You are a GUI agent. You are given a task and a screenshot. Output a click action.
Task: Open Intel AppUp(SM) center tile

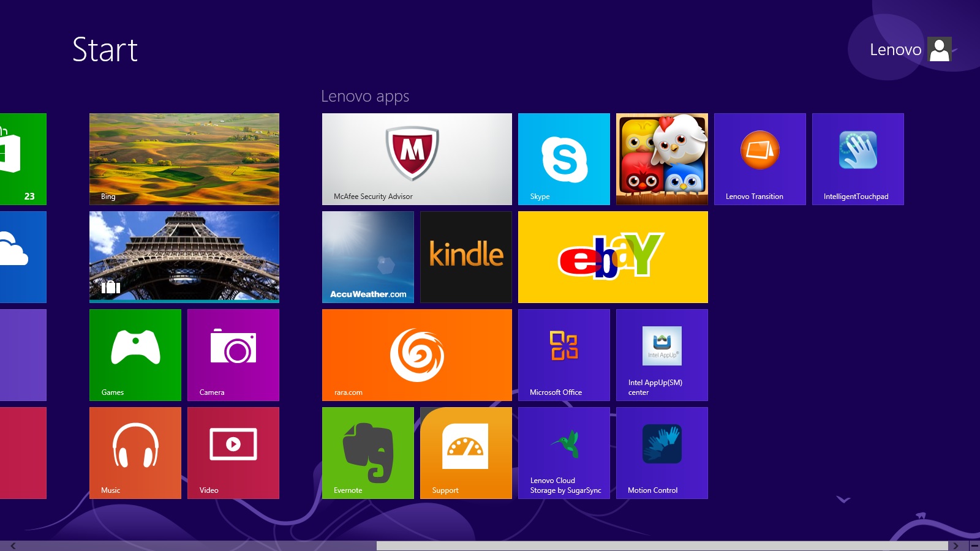coord(662,355)
